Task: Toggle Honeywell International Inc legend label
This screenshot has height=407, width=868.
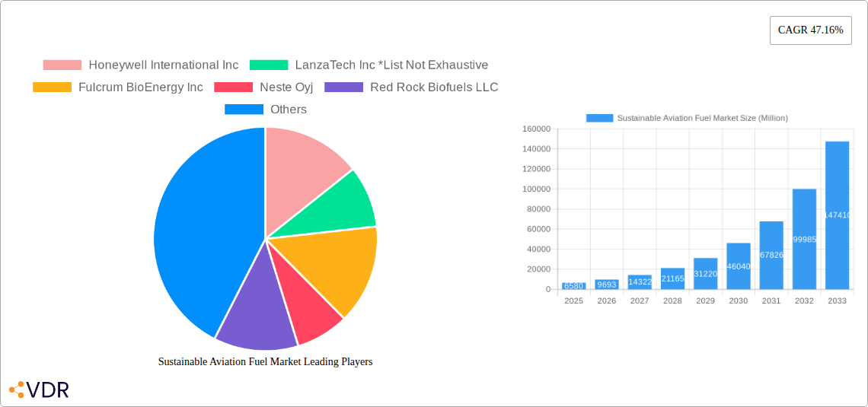Action: pyautogui.click(x=163, y=65)
